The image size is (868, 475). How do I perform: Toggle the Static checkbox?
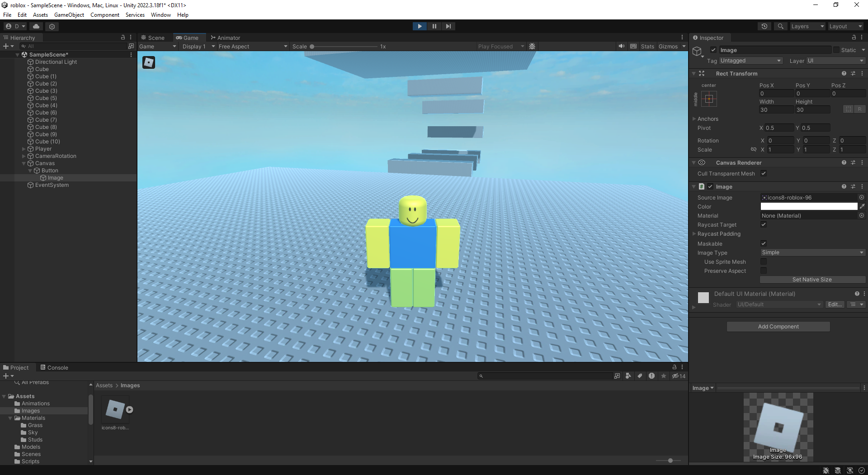(x=836, y=50)
